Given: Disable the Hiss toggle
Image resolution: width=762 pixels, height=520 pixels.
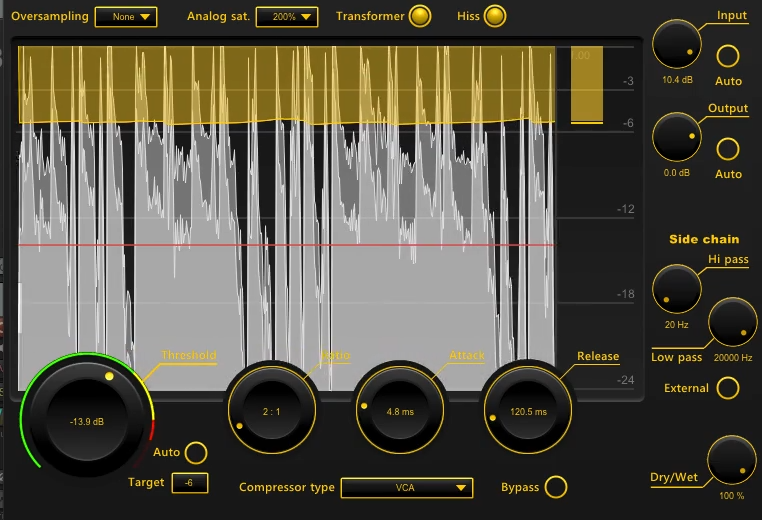Looking at the screenshot, I should [495, 17].
